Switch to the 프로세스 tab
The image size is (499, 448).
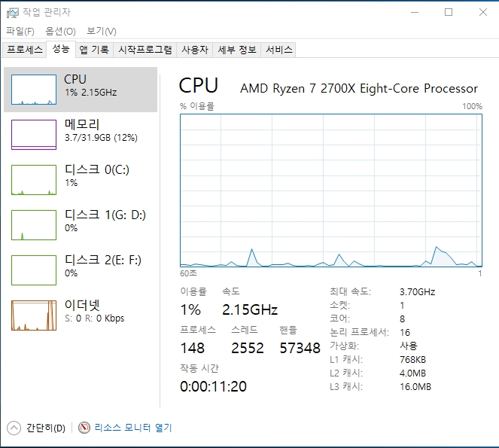point(25,50)
